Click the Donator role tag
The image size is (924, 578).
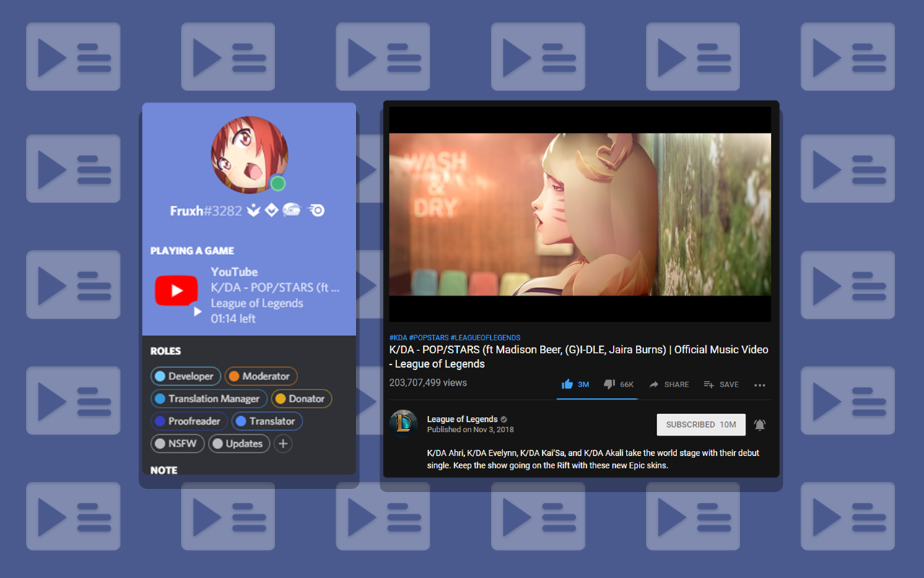coord(301,399)
